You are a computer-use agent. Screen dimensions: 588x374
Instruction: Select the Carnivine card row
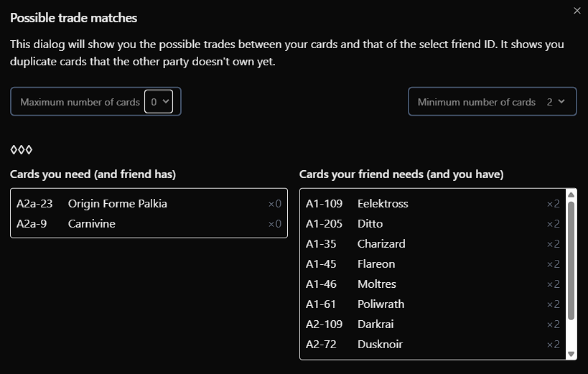coord(149,224)
